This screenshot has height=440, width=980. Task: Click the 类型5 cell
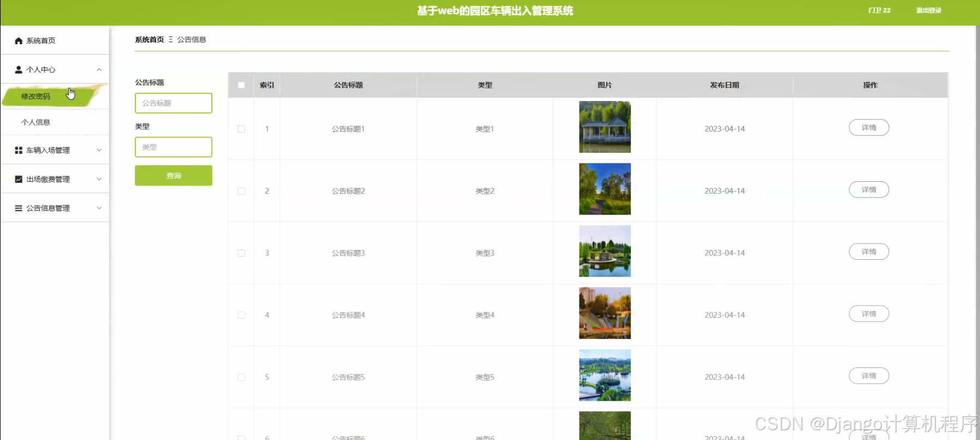coord(485,377)
